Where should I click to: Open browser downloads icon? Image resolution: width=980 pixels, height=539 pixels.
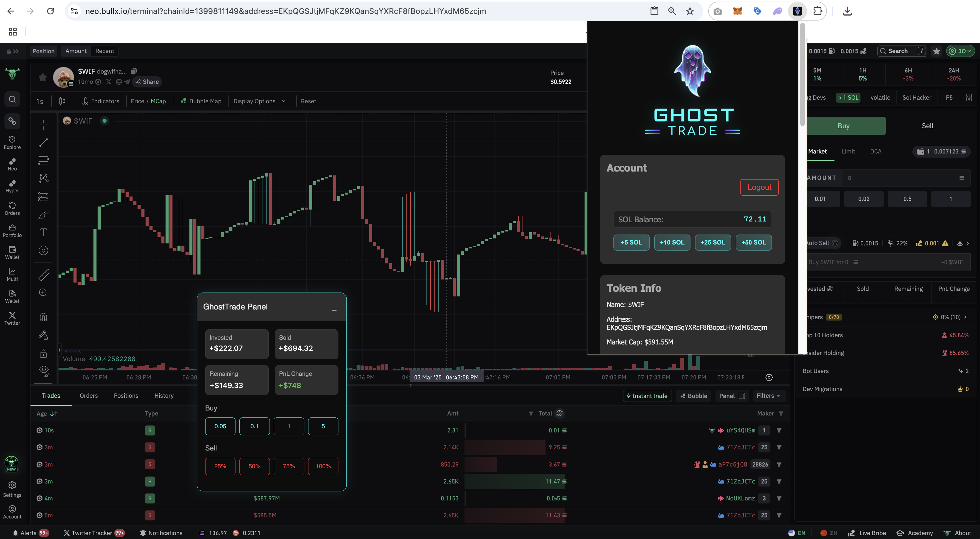pos(847,11)
